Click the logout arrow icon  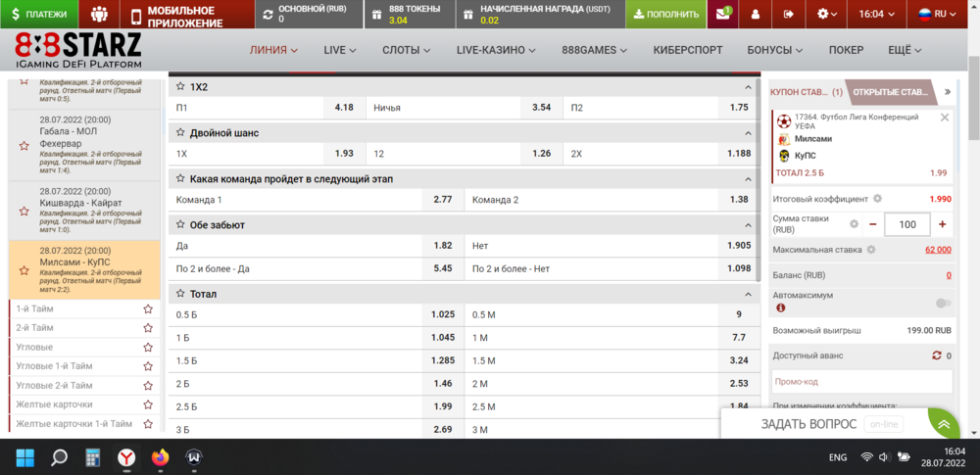click(x=789, y=14)
